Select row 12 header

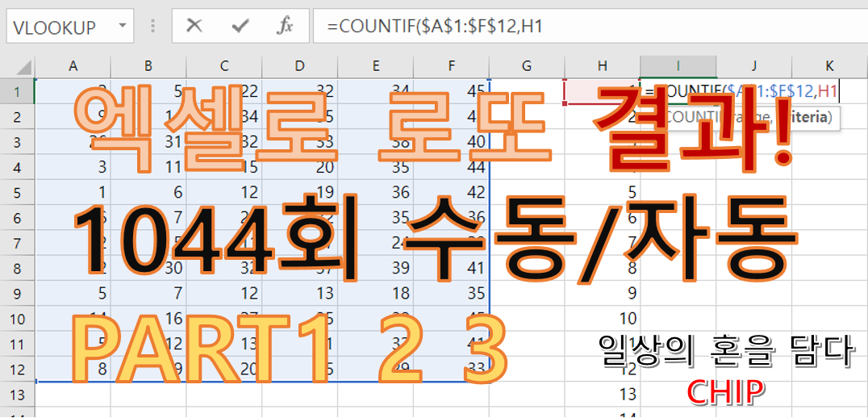pyautogui.click(x=17, y=370)
